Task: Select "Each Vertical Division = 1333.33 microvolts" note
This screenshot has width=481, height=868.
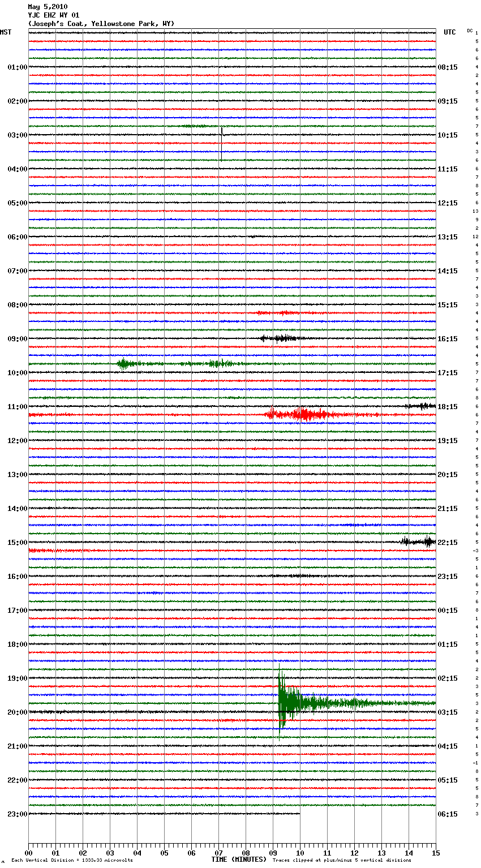Action: [x=72, y=860]
